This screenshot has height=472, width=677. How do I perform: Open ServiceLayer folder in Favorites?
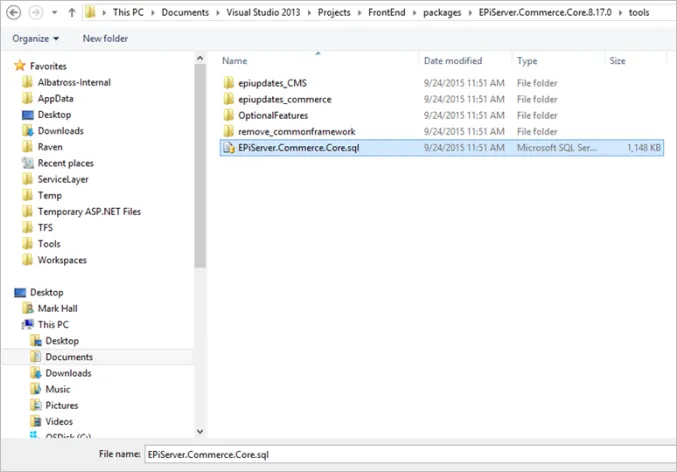tap(63, 179)
